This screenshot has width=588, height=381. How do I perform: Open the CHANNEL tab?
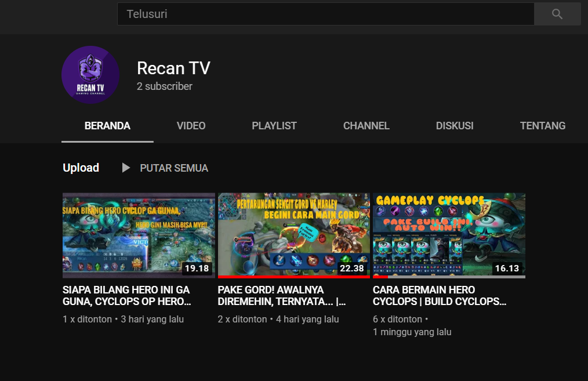(366, 126)
